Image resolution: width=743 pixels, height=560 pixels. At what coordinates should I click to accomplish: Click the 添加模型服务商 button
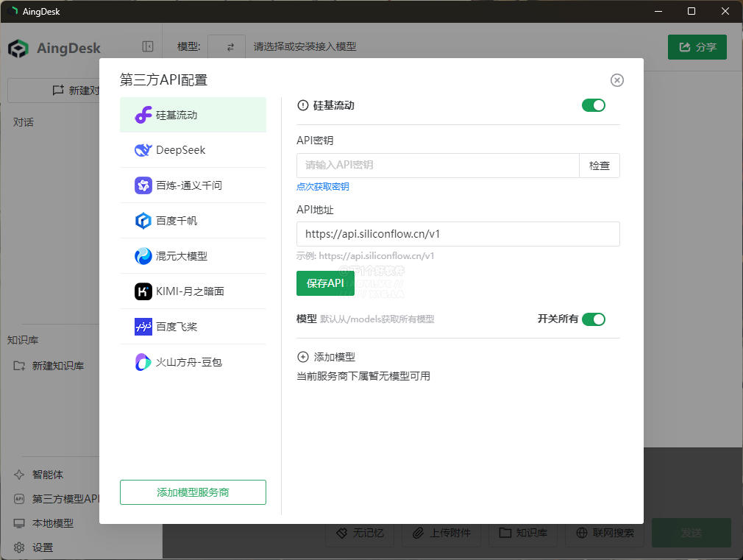click(x=193, y=492)
